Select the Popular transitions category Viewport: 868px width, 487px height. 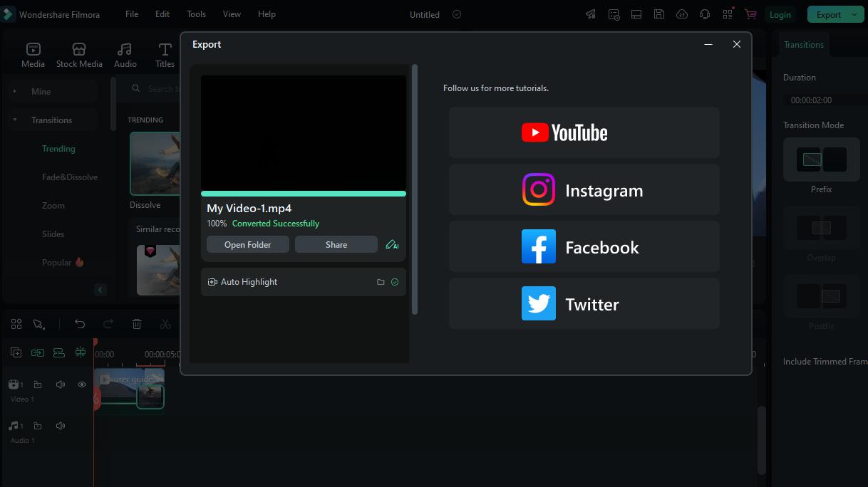pyautogui.click(x=63, y=263)
